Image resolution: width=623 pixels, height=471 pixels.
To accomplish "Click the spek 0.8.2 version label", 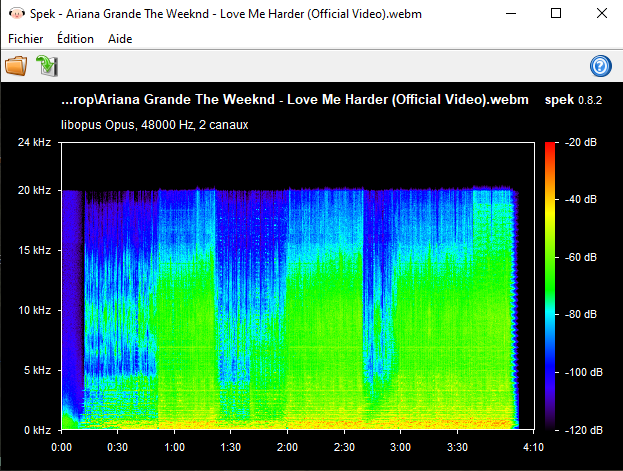I will coord(573,101).
